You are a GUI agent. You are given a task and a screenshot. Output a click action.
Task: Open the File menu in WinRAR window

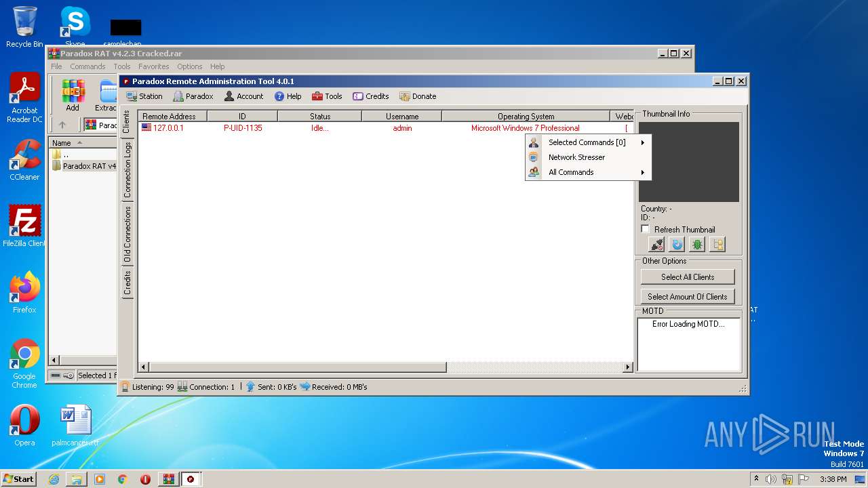tap(56, 66)
